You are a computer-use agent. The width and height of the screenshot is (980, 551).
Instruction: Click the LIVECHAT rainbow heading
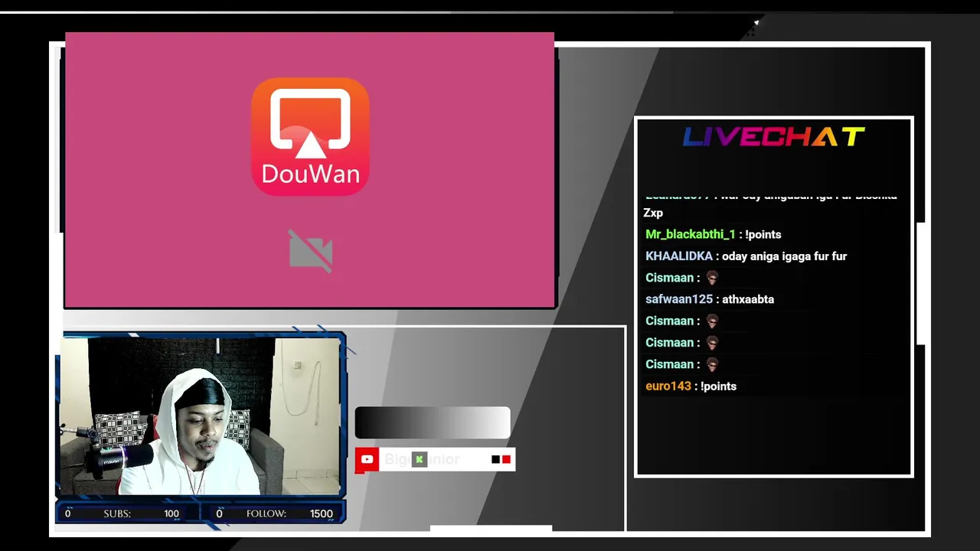coord(773,137)
